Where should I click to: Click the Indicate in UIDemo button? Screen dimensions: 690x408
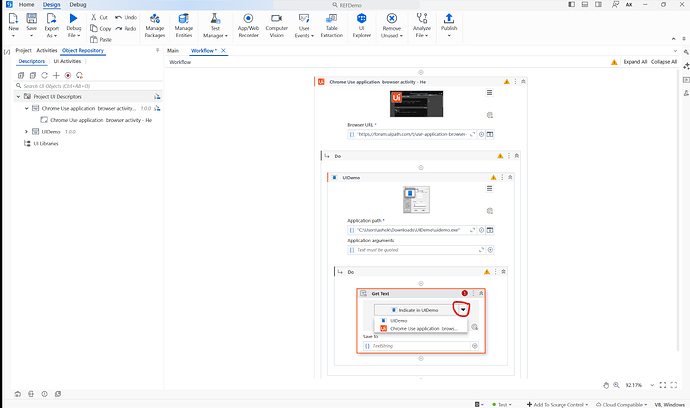point(416,310)
